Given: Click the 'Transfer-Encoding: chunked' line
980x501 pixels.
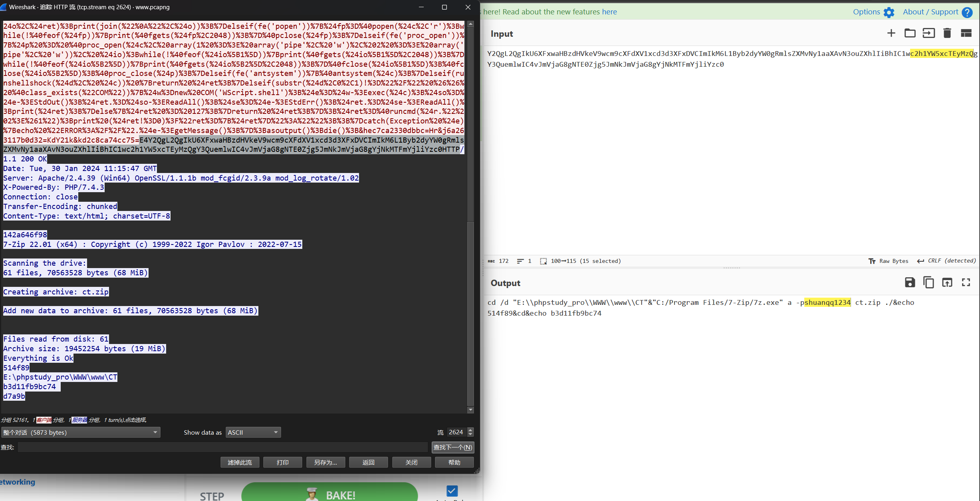Looking at the screenshot, I should click(60, 206).
